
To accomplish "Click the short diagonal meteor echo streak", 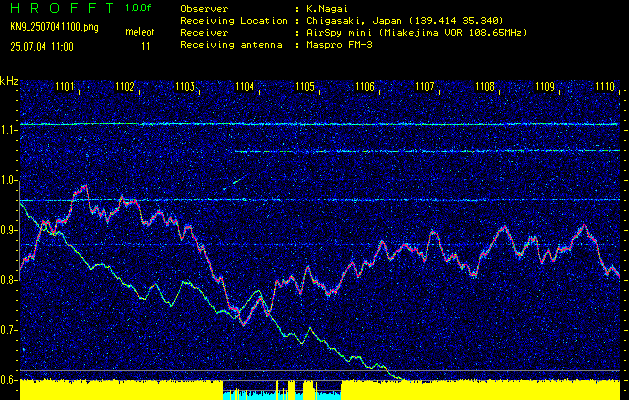I will click(235, 182).
